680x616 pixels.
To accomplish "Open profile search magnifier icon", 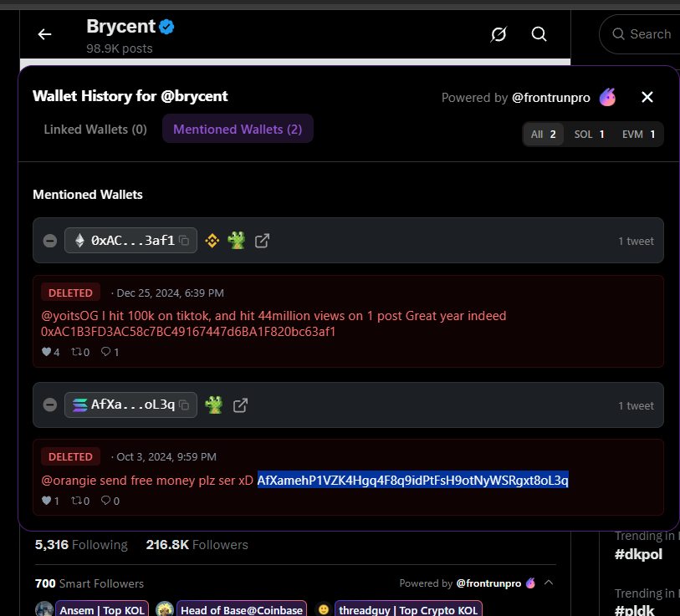I will [x=539, y=33].
